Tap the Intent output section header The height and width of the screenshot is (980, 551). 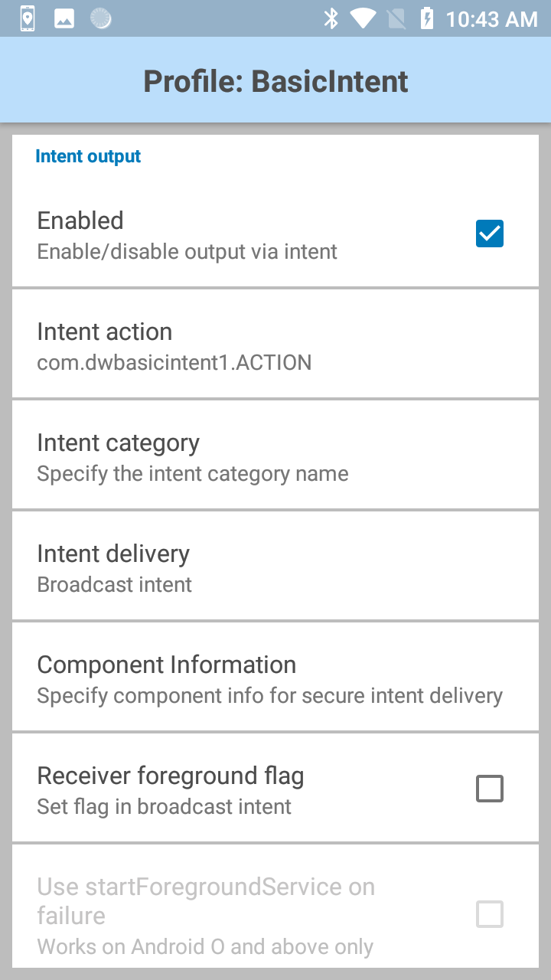[88, 156]
